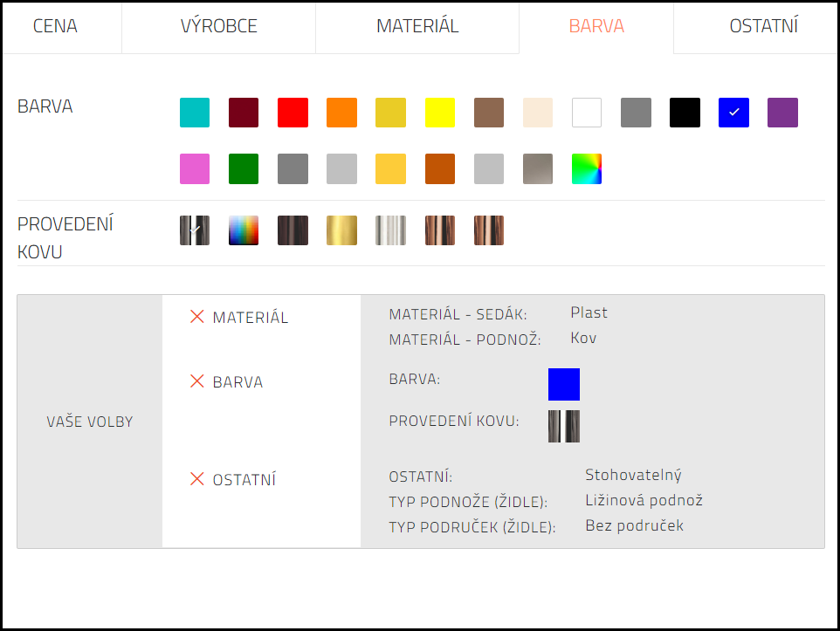Choose the silver chrome metal finish
The image size is (840, 631).
(x=390, y=230)
